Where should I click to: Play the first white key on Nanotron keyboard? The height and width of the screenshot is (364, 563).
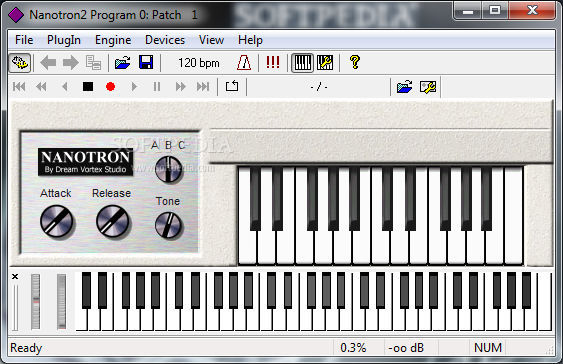click(x=248, y=248)
